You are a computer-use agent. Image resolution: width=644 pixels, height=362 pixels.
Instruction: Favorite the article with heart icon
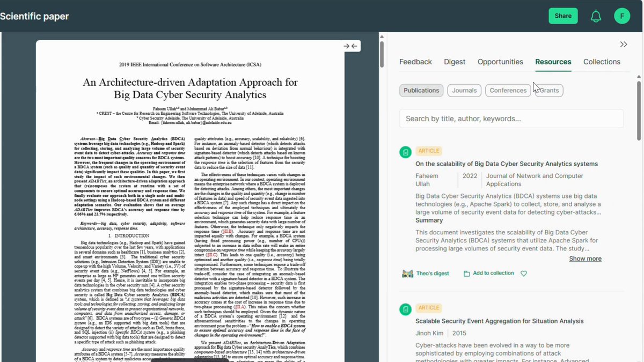(x=524, y=274)
